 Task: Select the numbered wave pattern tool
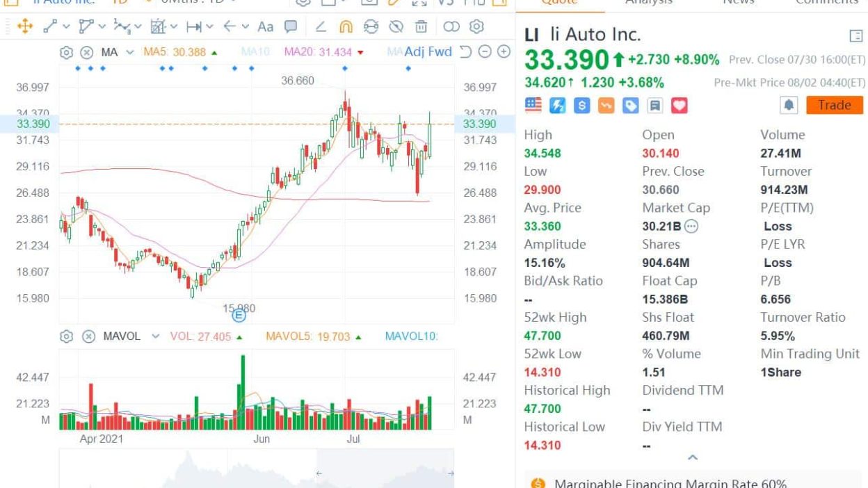click(122, 27)
